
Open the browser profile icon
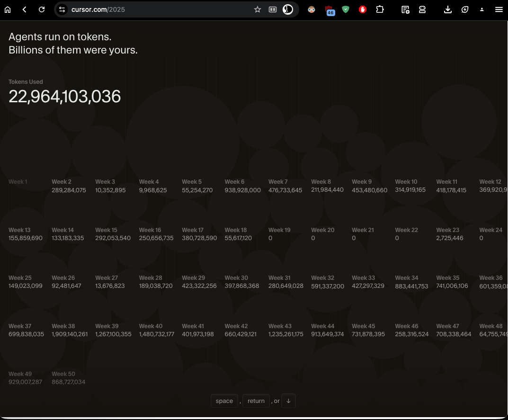482,9
